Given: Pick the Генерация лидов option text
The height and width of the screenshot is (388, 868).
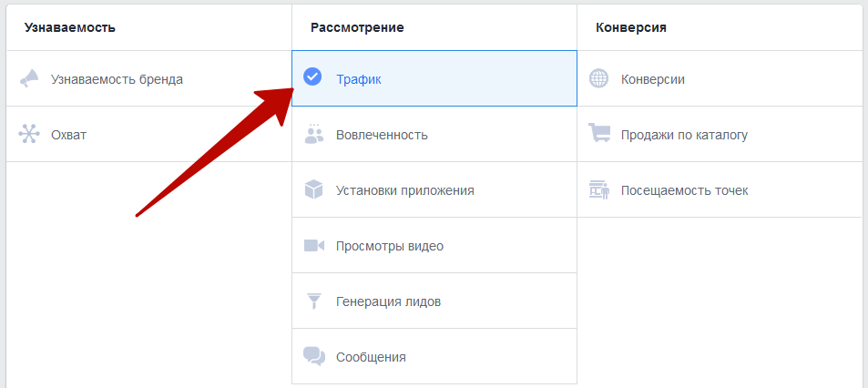Looking at the screenshot, I should (x=389, y=301).
